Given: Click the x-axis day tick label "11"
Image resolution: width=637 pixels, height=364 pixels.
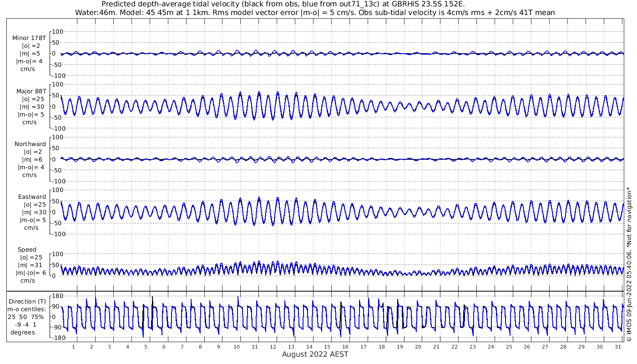Looking at the screenshot, I should 255,347.
